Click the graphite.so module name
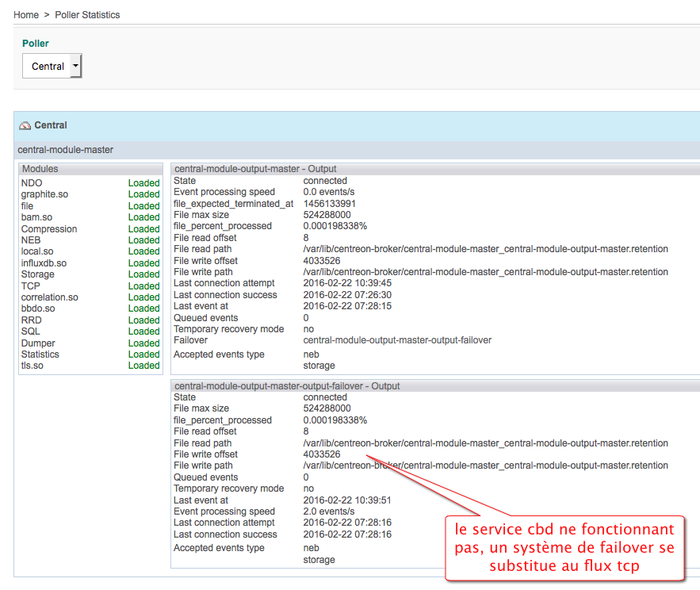The width and height of the screenshot is (700, 590). [44, 194]
